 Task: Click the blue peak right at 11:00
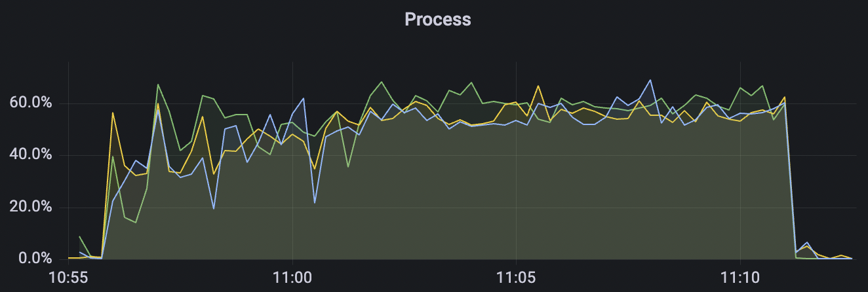[x=304, y=98]
